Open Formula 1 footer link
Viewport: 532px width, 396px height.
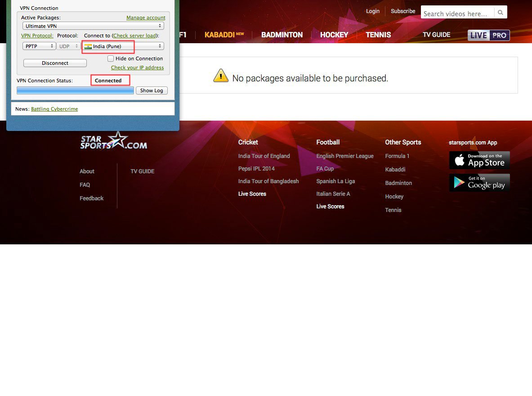(397, 156)
